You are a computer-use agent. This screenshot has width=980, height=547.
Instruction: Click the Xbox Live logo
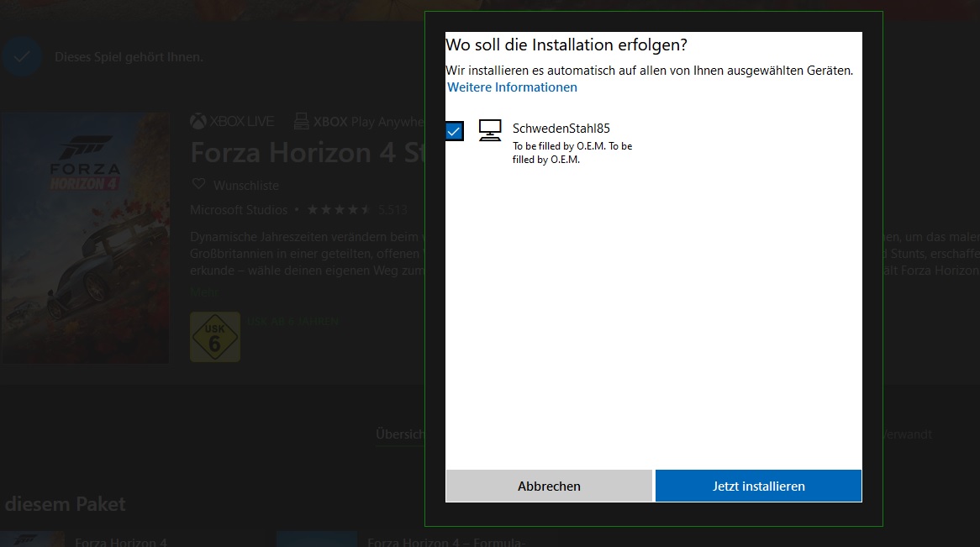232,121
